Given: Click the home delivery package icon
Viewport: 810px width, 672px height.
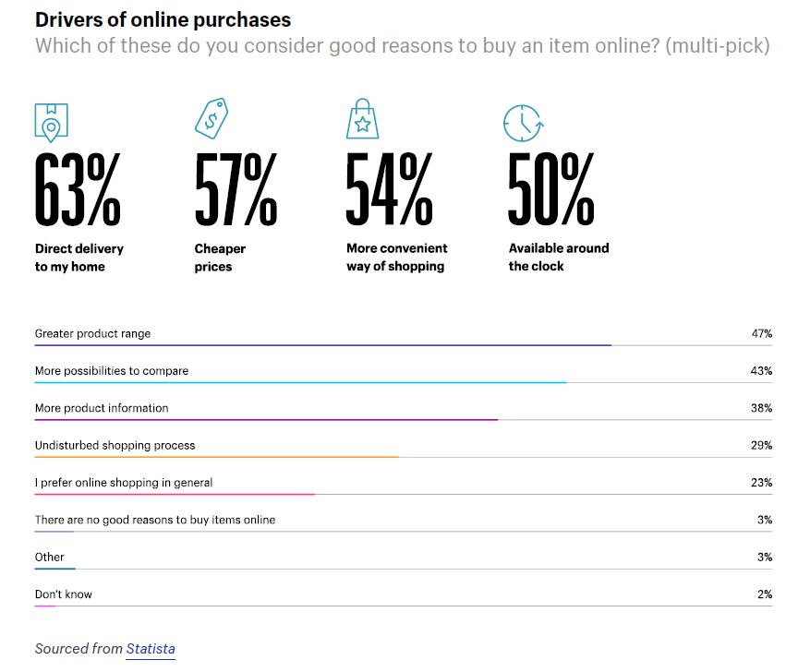Looking at the screenshot, I should coord(51,122).
